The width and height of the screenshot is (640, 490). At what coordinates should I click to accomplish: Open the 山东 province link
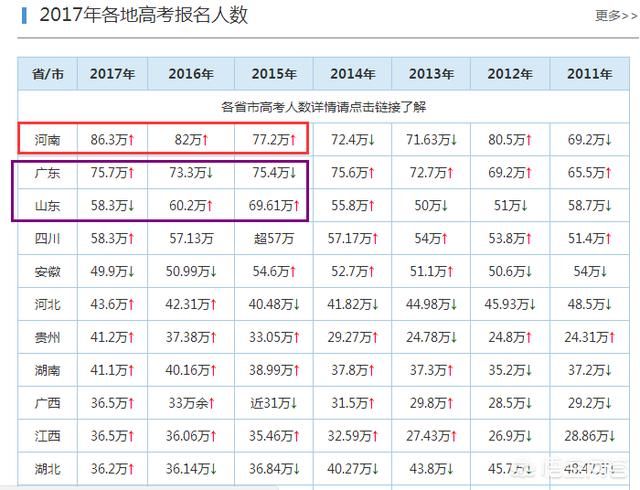[x=47, y=206]
